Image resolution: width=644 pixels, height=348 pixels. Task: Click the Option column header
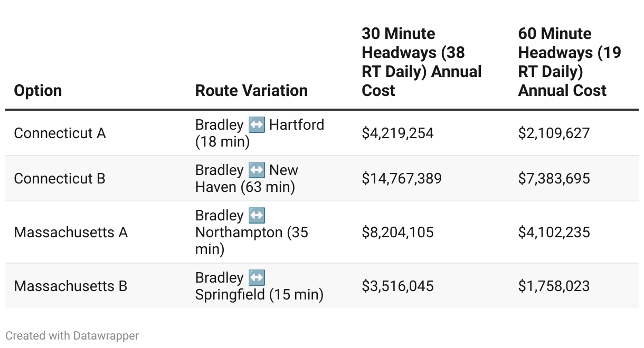[x=38, y=91]
